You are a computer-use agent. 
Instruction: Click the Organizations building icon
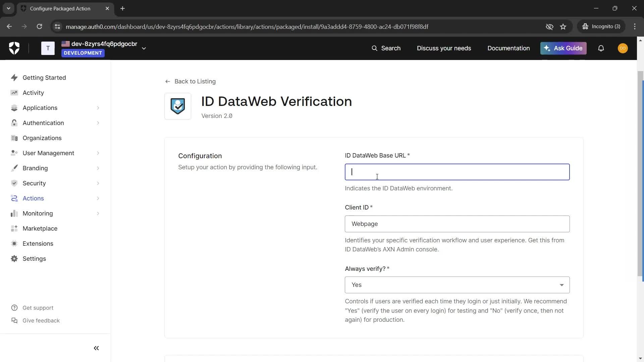[14, 138]
